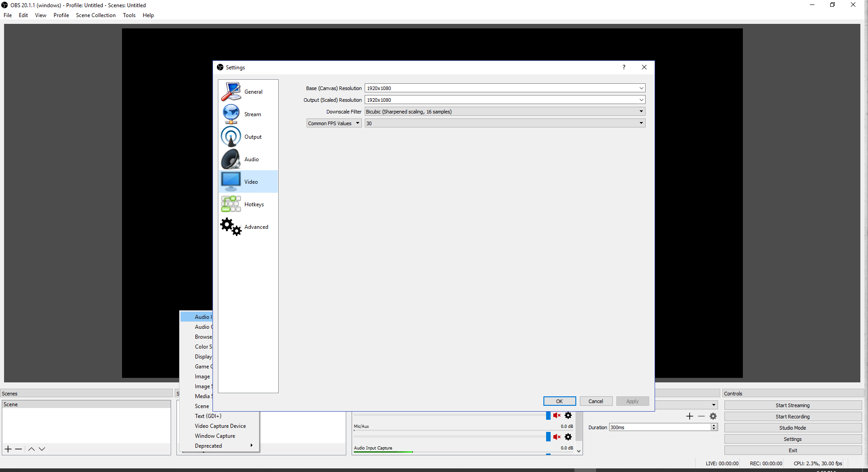Open the Audio settings section
This screenshot has width=868, height=472.
point(248,159)
